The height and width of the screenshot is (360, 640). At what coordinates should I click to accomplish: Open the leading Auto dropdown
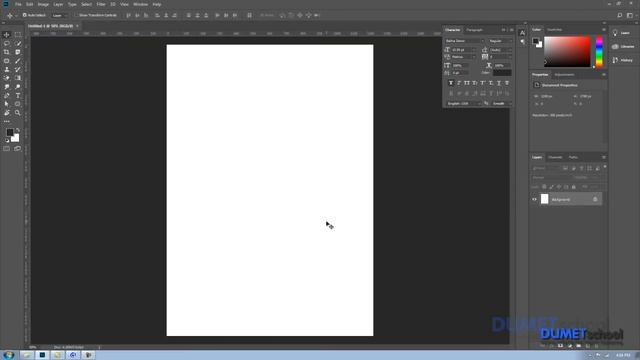[501, 50]
